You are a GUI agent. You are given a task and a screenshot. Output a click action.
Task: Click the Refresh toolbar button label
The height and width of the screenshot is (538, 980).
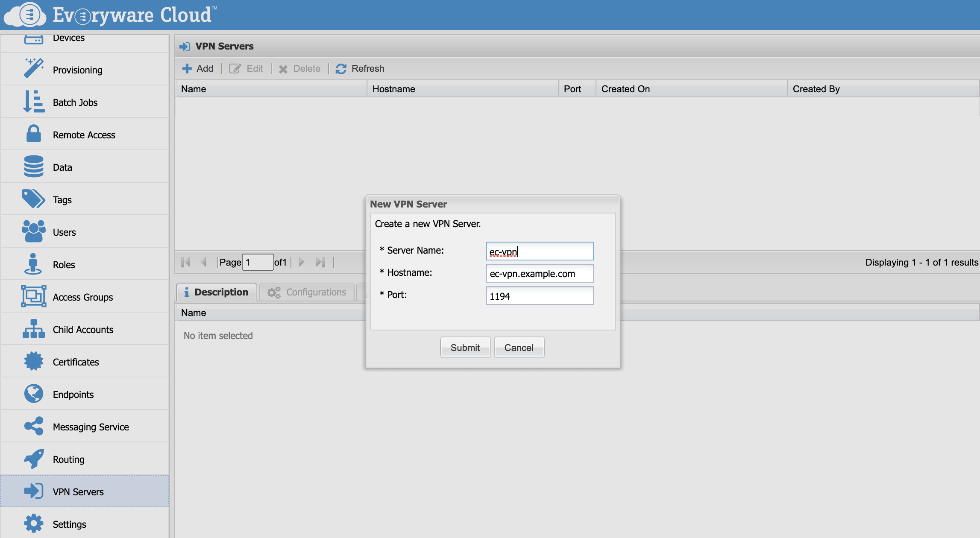(x=368, y=69)
